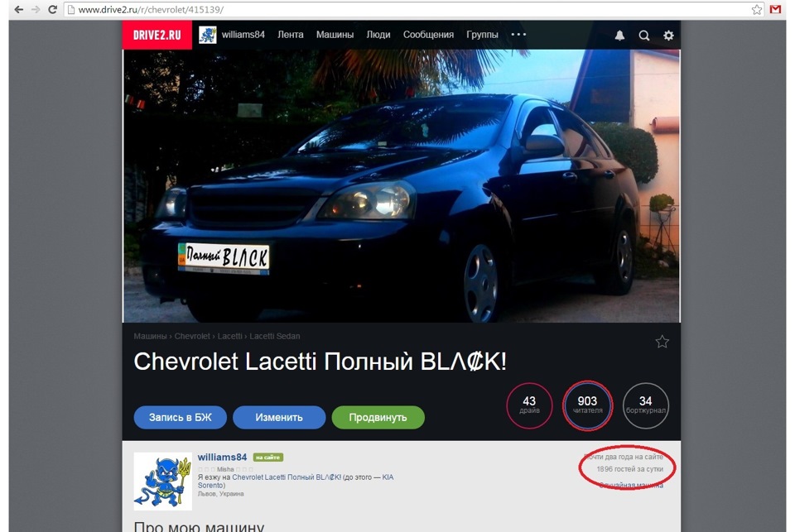Viewport: 795px width, 532px height.
Task: Click the Lacetti Sedan breadcrumb link
Action: click(x=275, y=336)
